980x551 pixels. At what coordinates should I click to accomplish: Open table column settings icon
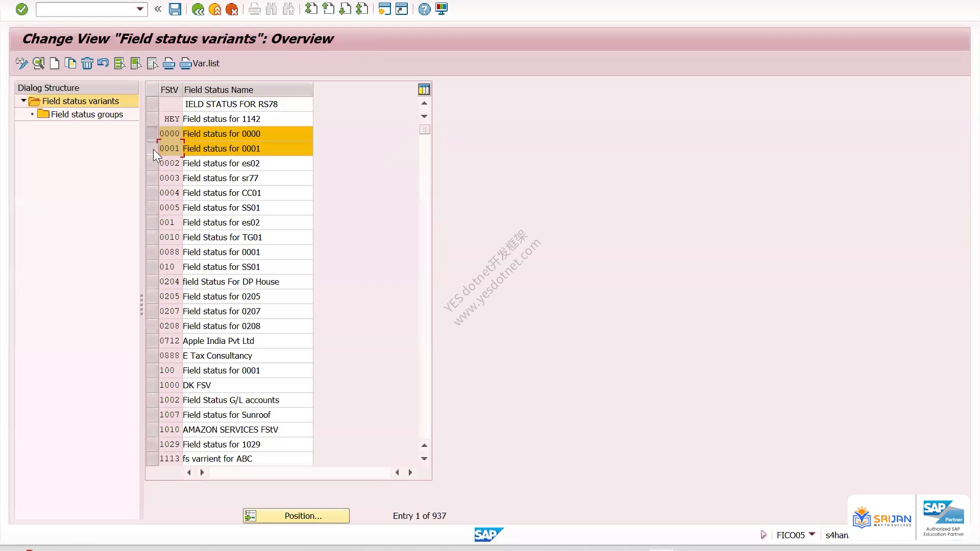[x=424, y=90]
